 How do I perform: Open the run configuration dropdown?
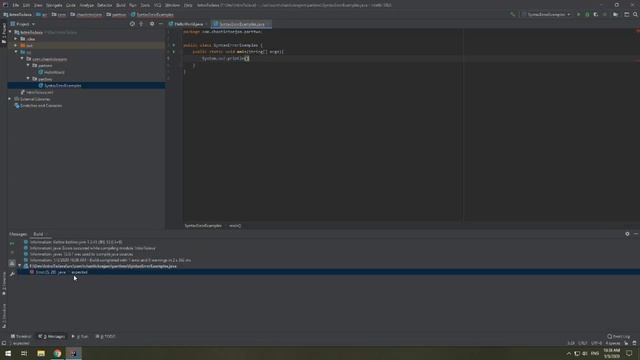[x=546, y=14]
